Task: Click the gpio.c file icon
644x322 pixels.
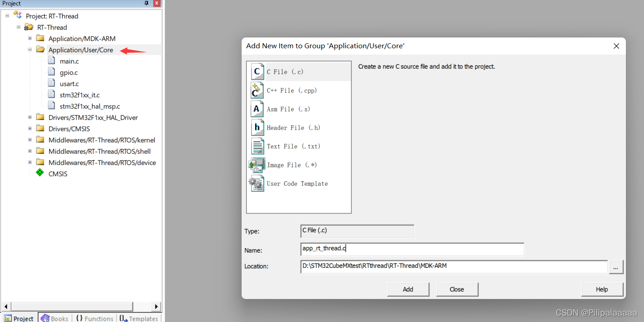Action: pyautogui.click(x=51, y=72)
